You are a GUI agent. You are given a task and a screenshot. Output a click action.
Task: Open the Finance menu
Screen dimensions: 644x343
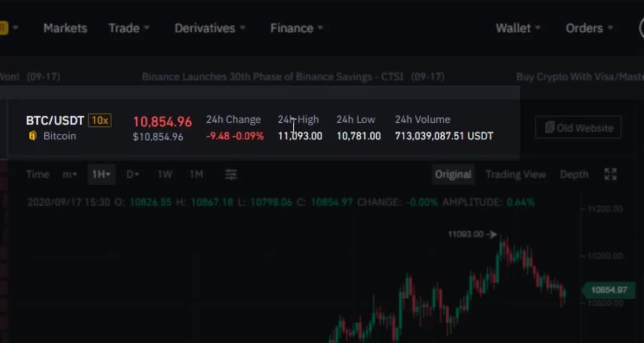(x=296, y=28)
